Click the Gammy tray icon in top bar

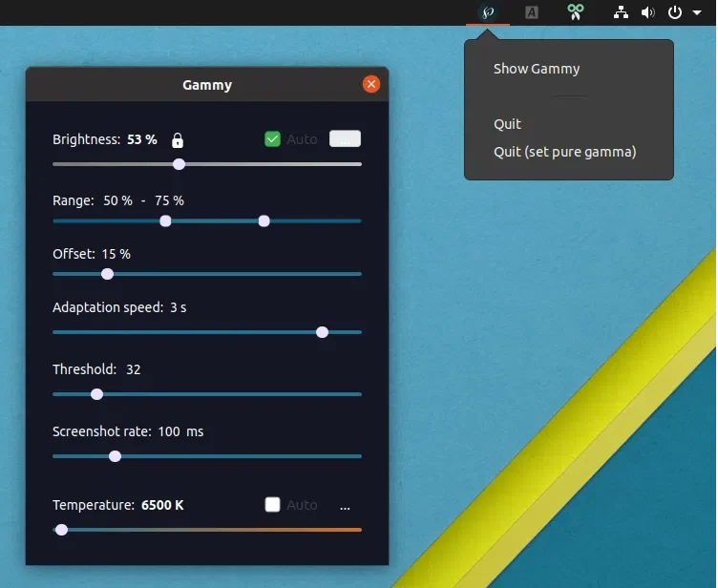(x=488, y=12)
